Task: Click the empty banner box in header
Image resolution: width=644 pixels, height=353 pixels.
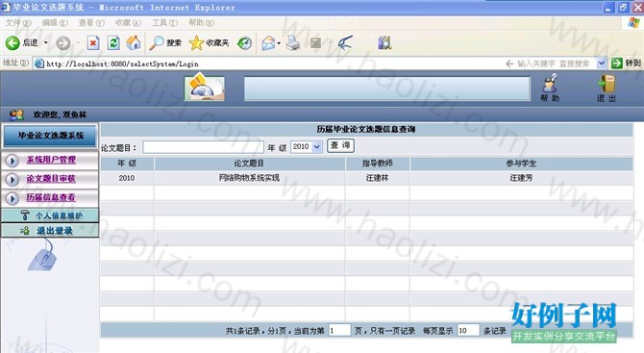Action: (x=387, y=88)
